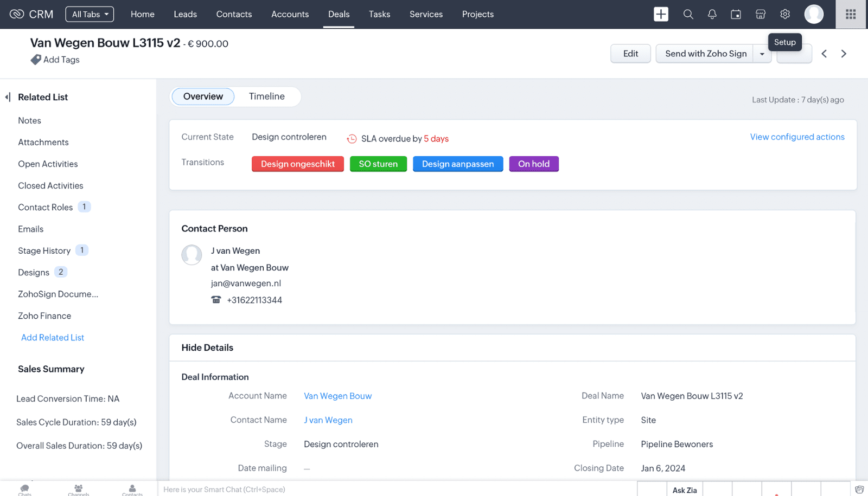Open Channels in bottom bar
Viewport: 868px width, 496px height.
[79, 489]
